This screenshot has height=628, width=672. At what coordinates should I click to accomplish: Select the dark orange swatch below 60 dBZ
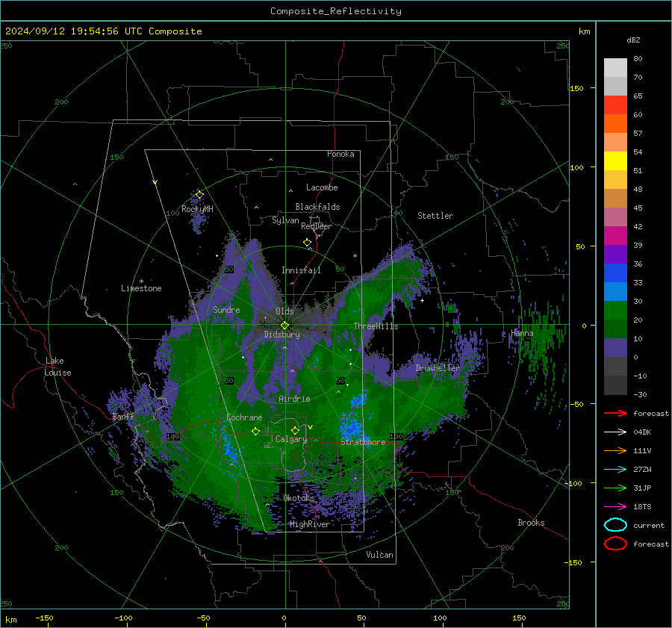pos(615,124)
